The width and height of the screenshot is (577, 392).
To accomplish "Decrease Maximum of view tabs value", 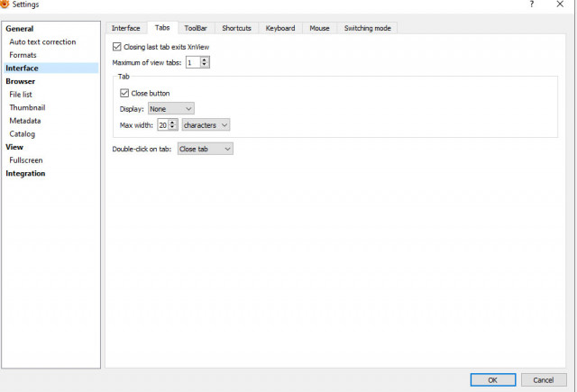I will (205, 65).
